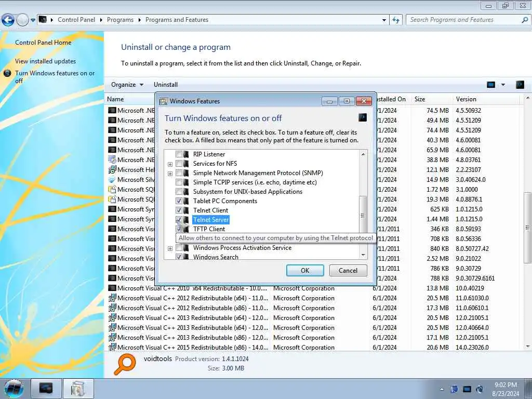Click the programs list vertical scrollbar thumb

[x=528, y=228]
